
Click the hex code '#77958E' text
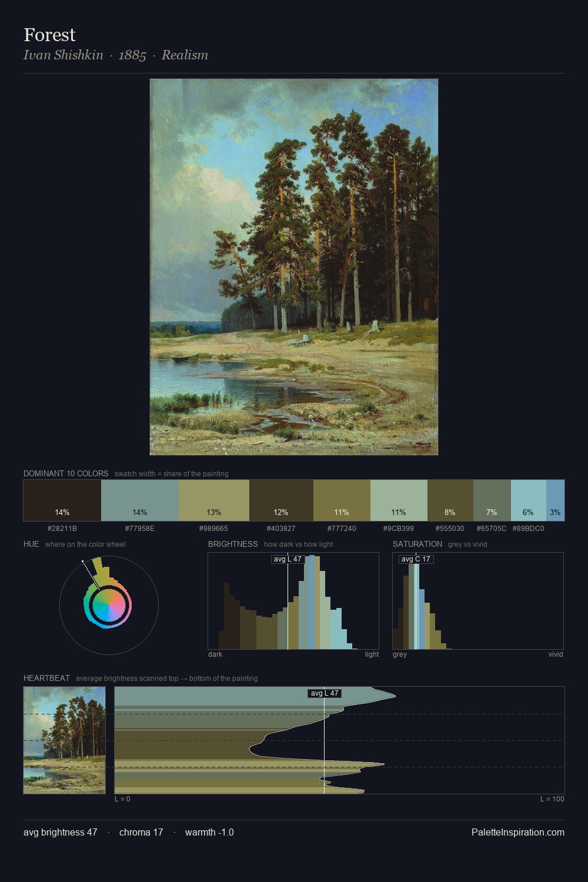tap(140, 529)
